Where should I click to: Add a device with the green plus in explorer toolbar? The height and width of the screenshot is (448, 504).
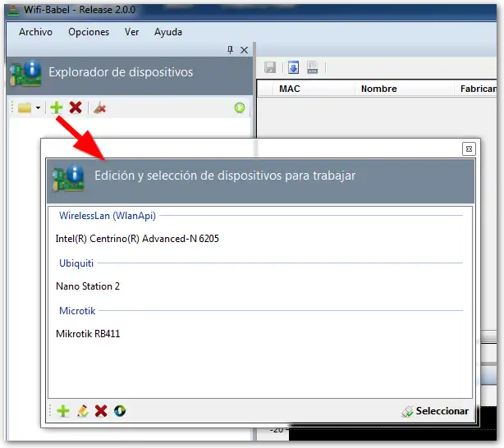tap(57, 107)
